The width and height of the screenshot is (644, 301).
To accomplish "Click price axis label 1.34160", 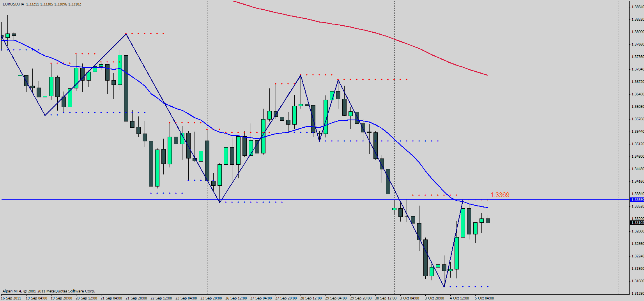I will [x=637, y=181].
